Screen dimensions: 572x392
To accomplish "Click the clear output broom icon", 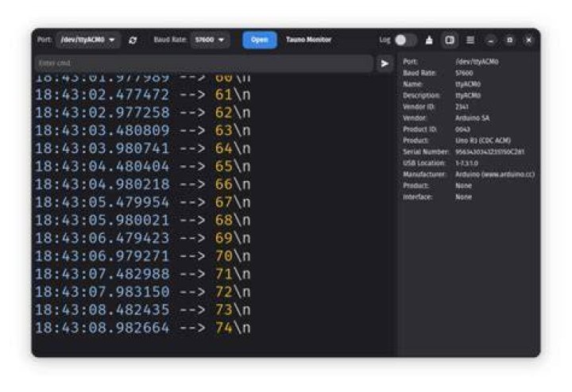I will pos(429,40).
